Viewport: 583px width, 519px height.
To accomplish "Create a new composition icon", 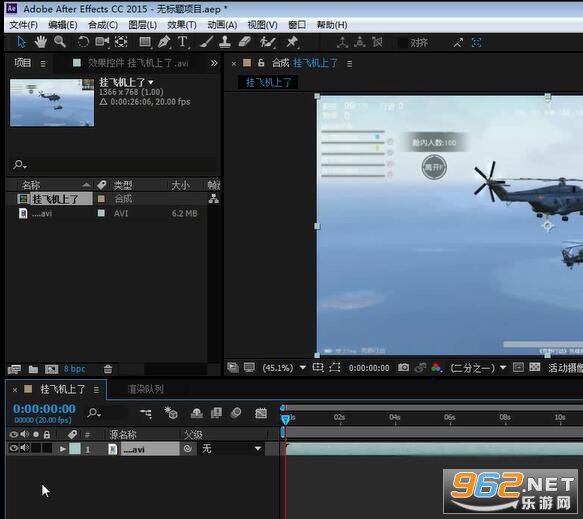I will 51,369.
